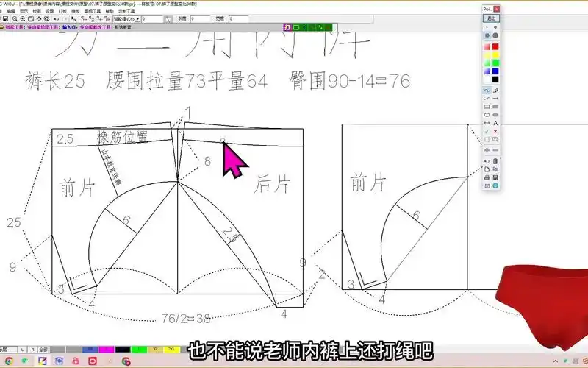Click the zoom in magnifier icon
The image size is (588, 368).
pos(23,18)
